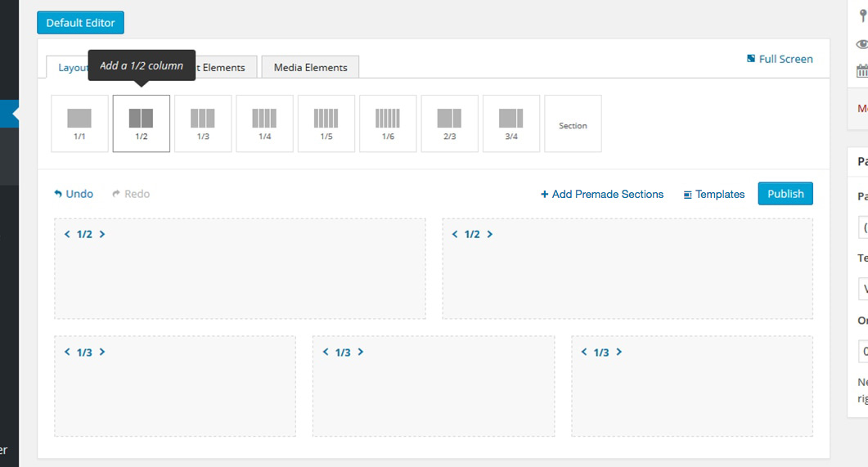Increase size of first 1/2 column
Viewport: 868px width, 467px height.
click(x=102, y=234)
